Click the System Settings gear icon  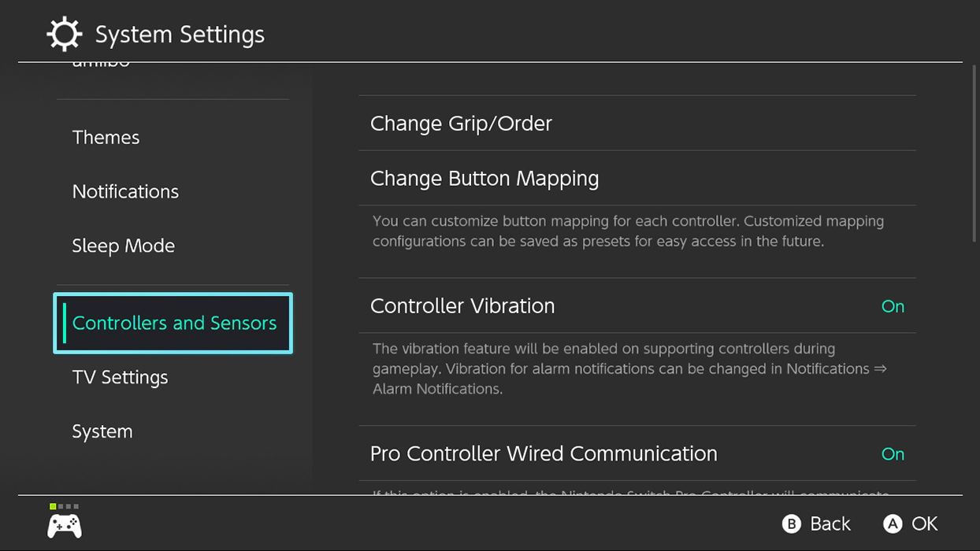[64, 35]
